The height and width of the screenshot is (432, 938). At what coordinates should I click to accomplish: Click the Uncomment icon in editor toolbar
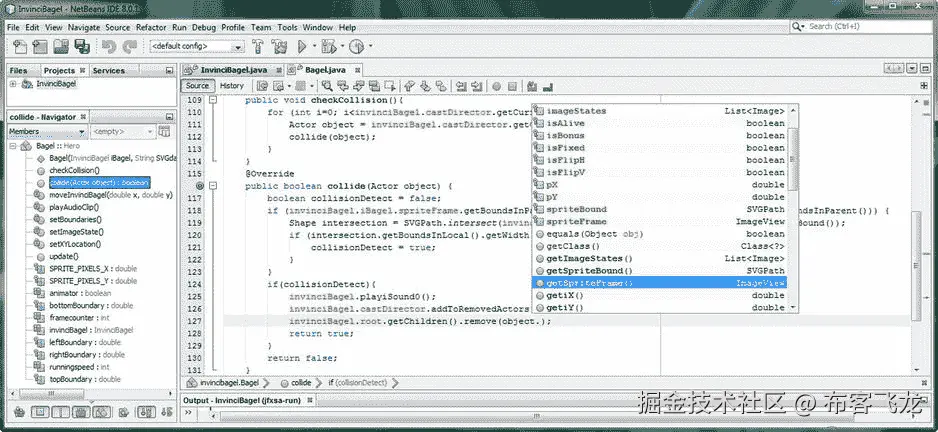(546, 86)
